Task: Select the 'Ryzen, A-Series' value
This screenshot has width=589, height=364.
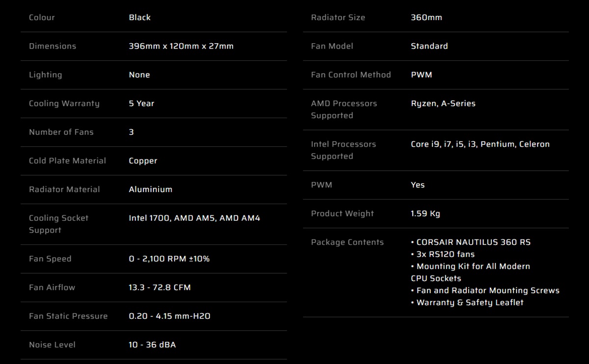Action: point(443,104)
